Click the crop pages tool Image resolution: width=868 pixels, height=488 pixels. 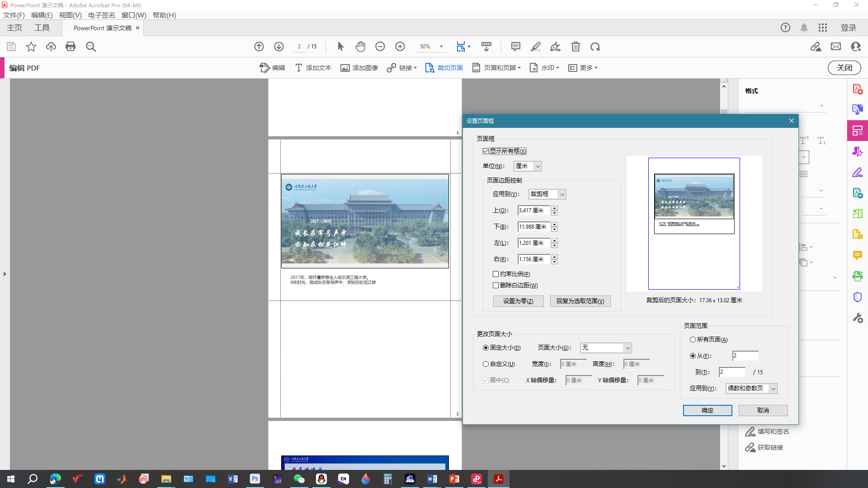click(x=444, y=68)
